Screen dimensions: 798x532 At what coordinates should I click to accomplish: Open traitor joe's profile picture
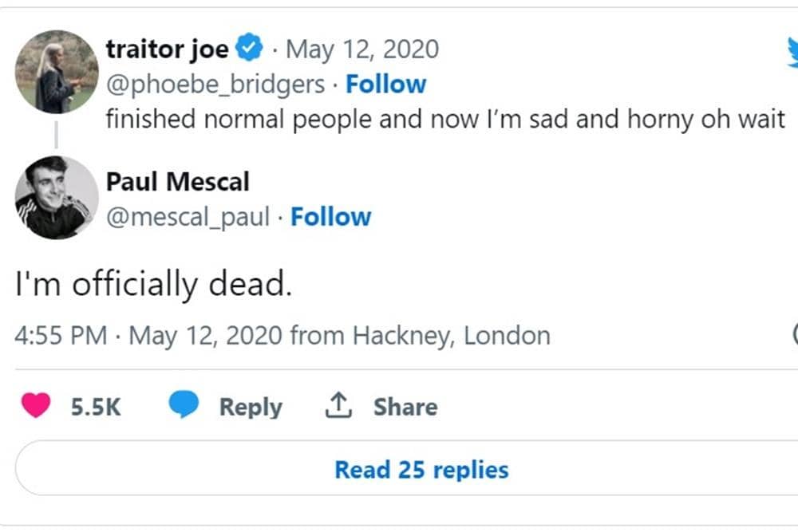[x=57, y=72]
